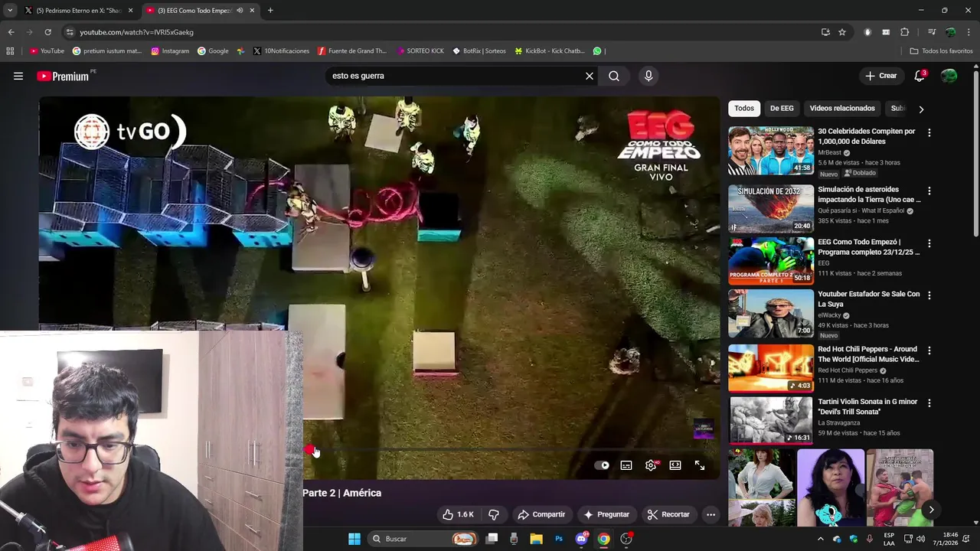Open the Youtuber Estafador thumbnail
Viewport: 980px width, 551px height.
[771, 313]
